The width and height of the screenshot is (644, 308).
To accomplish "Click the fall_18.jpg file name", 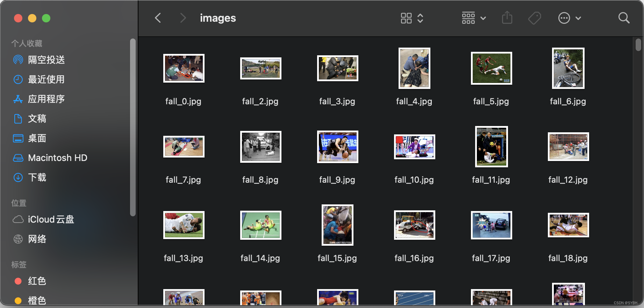I will coord(568,258).
